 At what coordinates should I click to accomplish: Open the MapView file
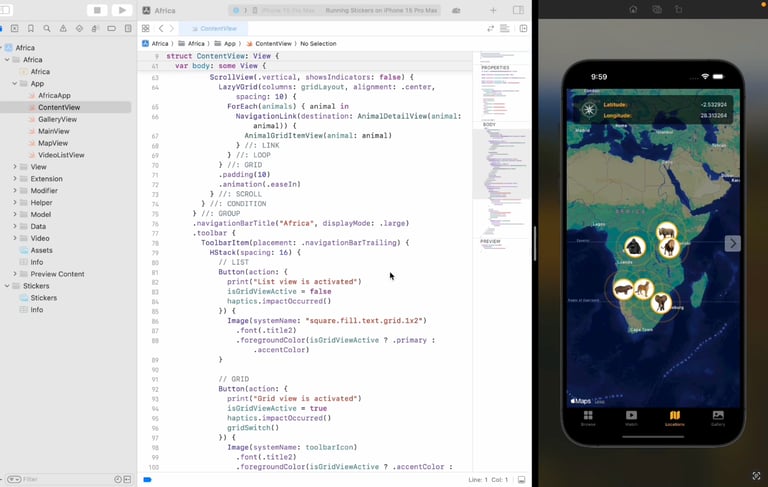[53, 143]
